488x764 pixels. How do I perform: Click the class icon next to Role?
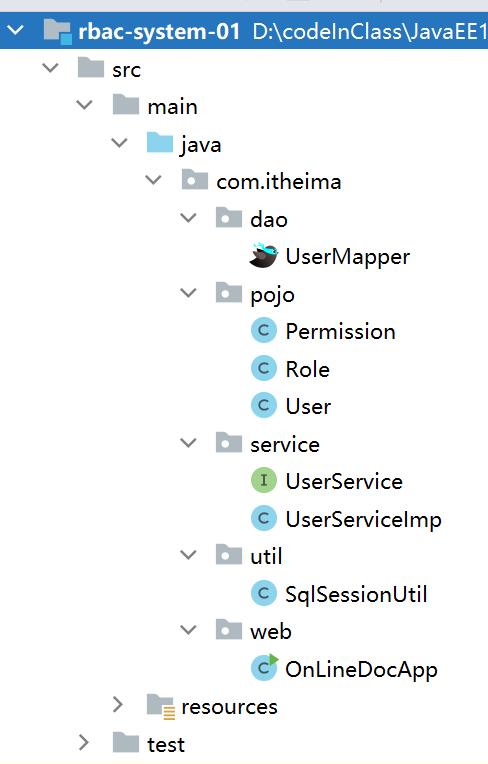264,368
